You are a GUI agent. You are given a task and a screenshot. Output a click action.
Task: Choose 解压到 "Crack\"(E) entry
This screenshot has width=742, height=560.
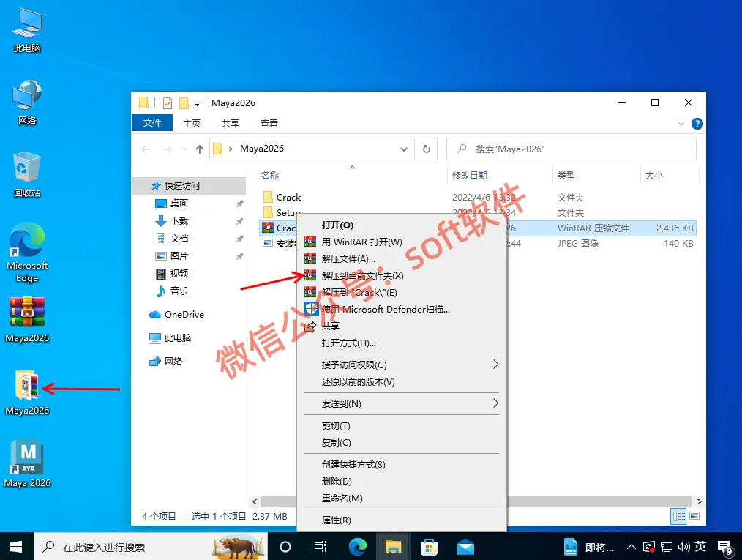coord(401,293)
